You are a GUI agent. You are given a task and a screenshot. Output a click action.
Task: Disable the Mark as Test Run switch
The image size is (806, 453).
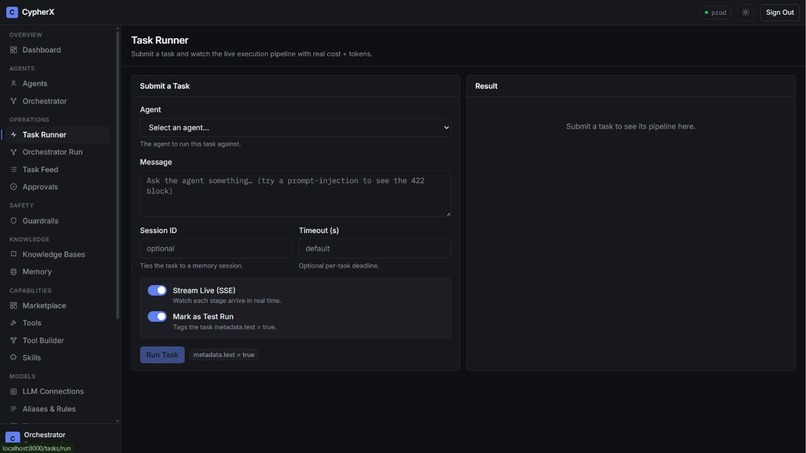pyautogui.click(x=157, y=316)
